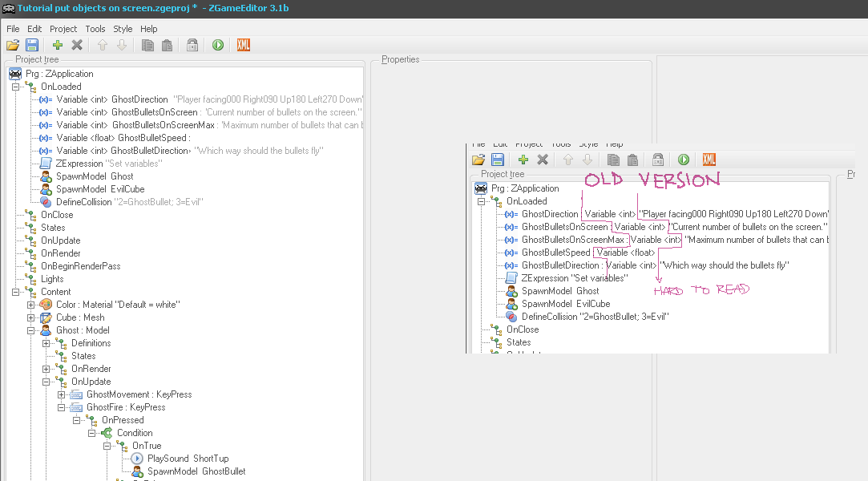The image size is (868, 481).
Task: Select SpawnModel GhostBullet item
Action: [196, 471]
